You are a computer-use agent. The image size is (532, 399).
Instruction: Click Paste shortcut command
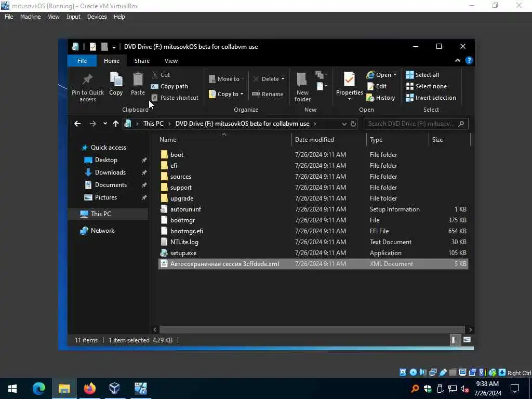(175, 98)
